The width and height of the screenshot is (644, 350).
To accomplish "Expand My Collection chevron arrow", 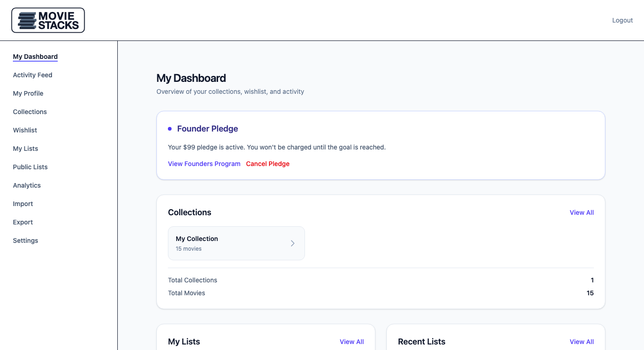I will coord(293,243).
